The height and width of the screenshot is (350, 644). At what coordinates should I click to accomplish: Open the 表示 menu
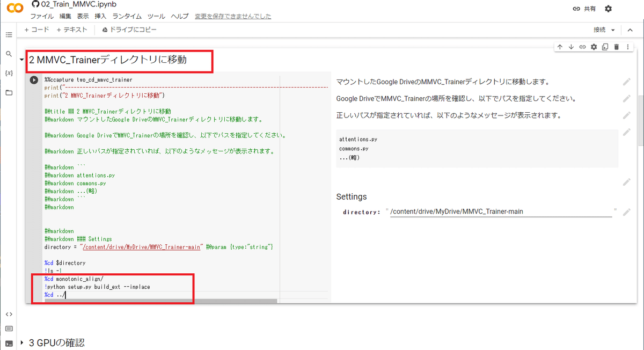click(83, 17)
